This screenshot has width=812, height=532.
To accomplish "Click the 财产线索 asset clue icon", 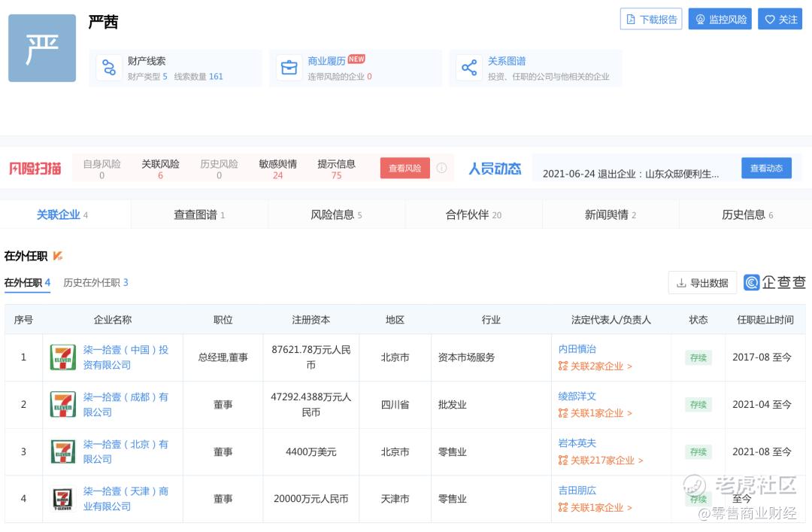I will tap(109, 68).
